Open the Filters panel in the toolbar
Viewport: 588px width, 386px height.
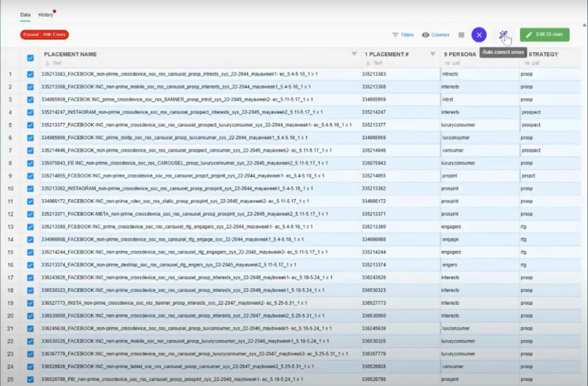403,35
